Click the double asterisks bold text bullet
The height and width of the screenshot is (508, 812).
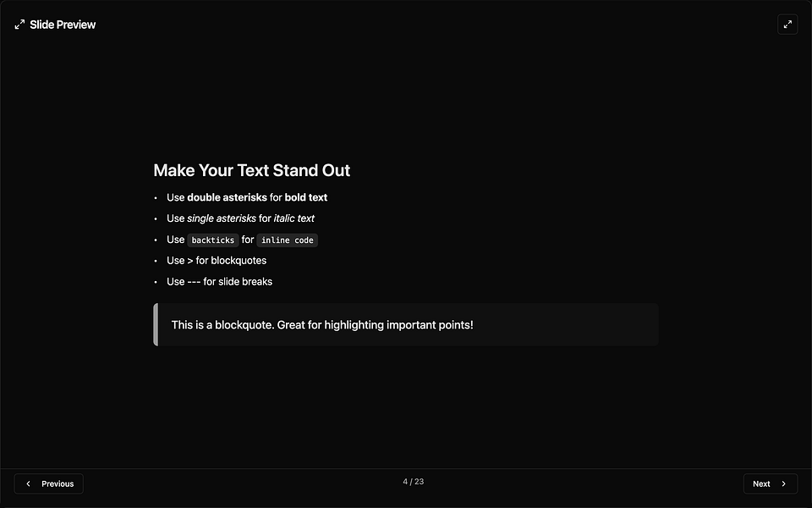click(x=247, y=197)
